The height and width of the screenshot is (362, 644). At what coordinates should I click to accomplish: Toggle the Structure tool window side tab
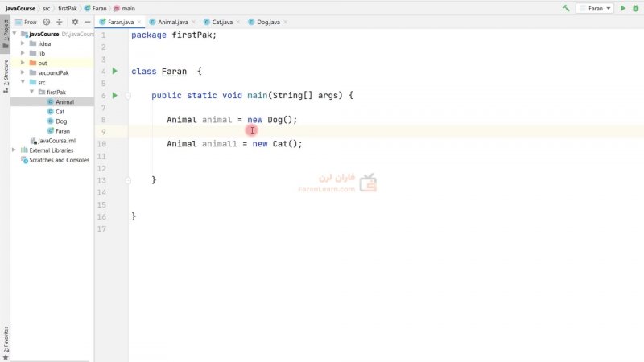tap(5, 76)
